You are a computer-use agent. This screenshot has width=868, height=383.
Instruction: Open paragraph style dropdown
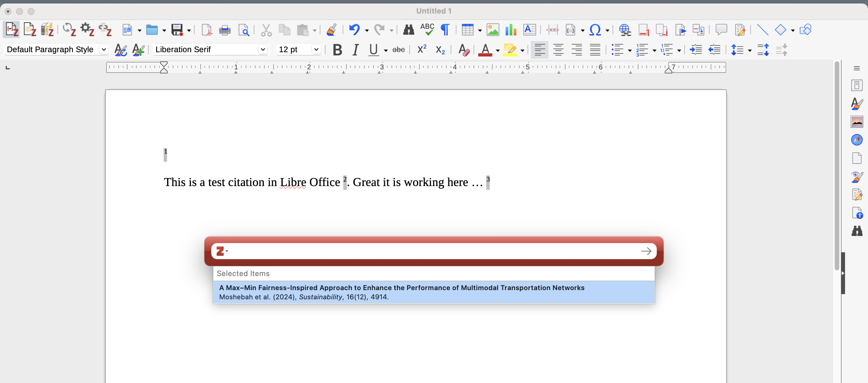(x=104, y=50)
